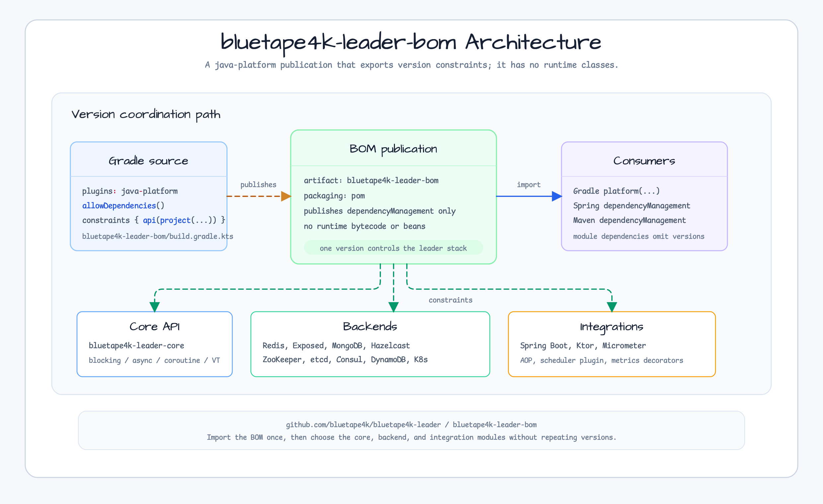Click 'blocking / async / coroutine / VT' text
The width and height of the screenshot is (823, 504).
point(154,360)
